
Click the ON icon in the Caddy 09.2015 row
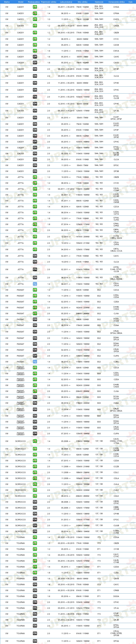coord(35,159)
